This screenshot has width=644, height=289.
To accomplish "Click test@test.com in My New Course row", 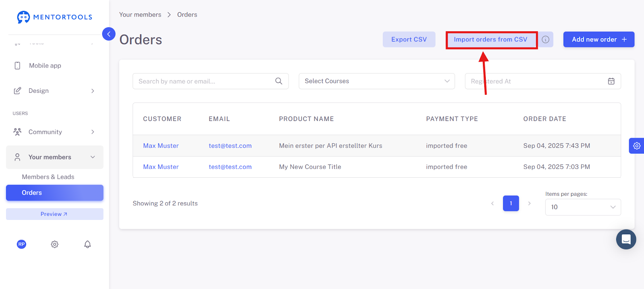I will (230, 167).
